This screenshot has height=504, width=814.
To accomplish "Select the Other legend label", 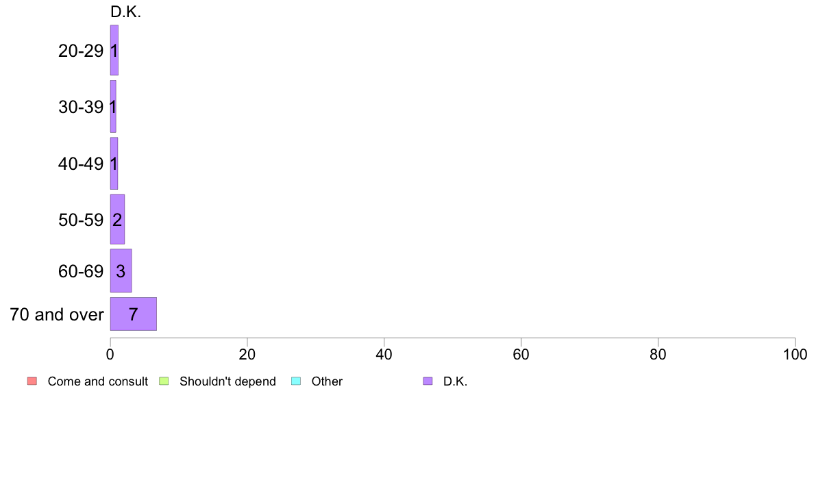I will coord(327,381).
